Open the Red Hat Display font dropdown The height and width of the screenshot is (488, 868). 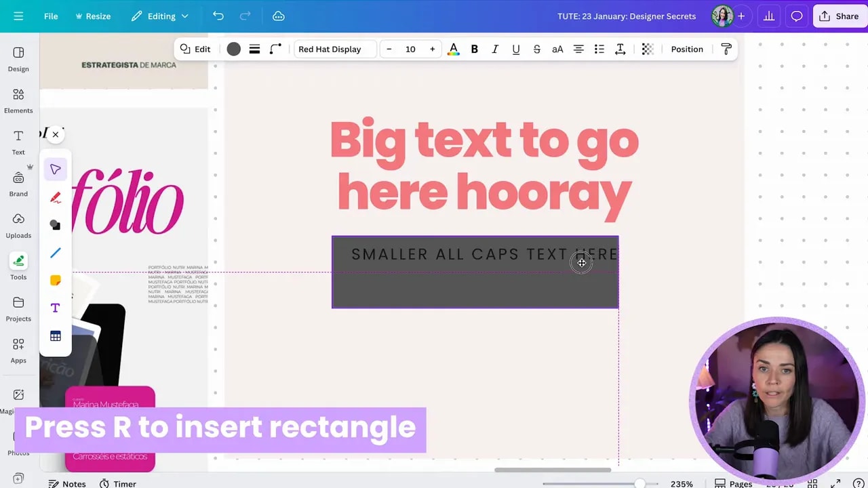[334, 49]
